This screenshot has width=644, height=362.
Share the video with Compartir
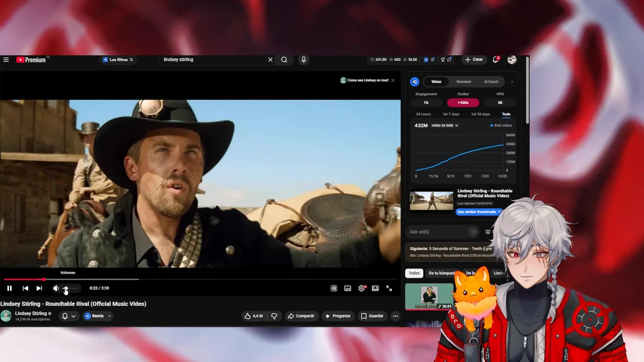click(x=301, y=316)
